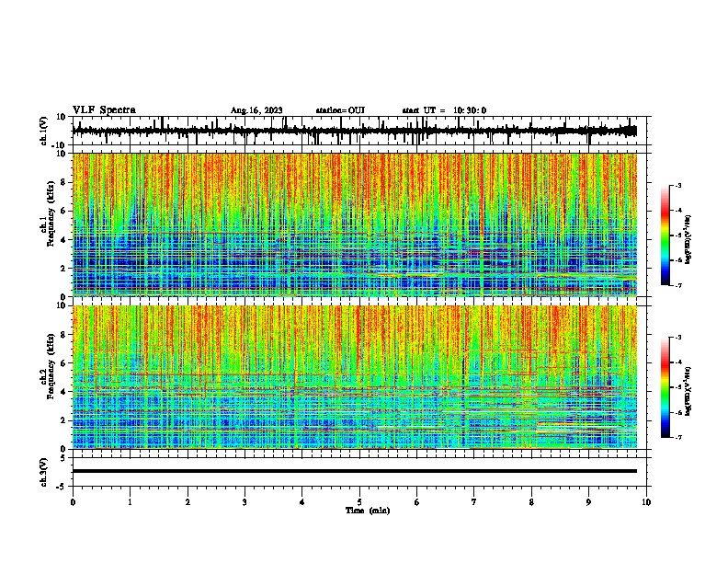Image resolution: width=728 pixels, height=563 pixels.
Task: Click the ch.2 spectrogram color scale bar
Action: [665, 387]
